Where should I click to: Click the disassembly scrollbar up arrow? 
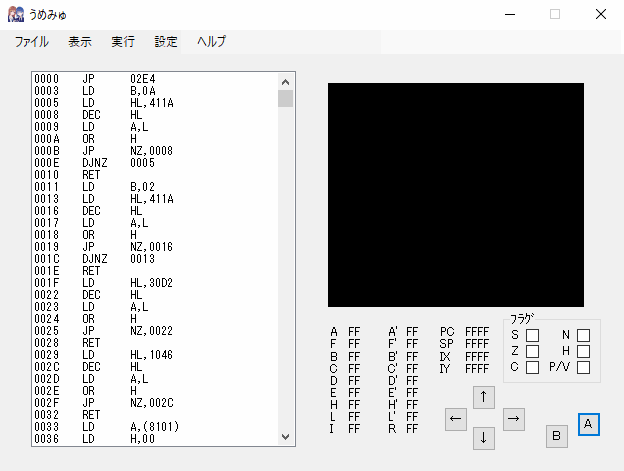click(285, 82)
